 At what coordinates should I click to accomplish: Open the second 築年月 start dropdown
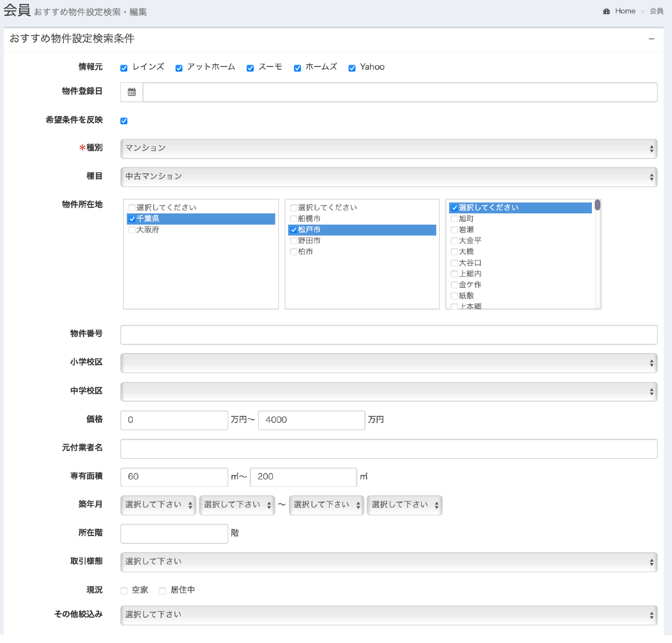click(237, 505)
